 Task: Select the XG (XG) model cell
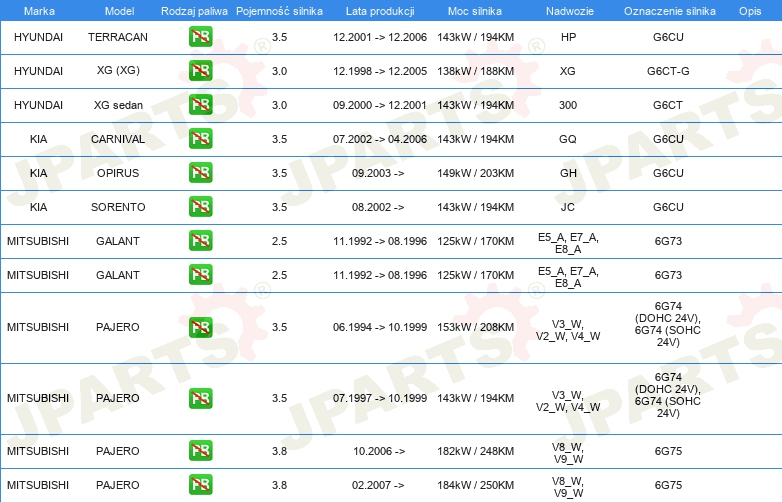[118, 70]
